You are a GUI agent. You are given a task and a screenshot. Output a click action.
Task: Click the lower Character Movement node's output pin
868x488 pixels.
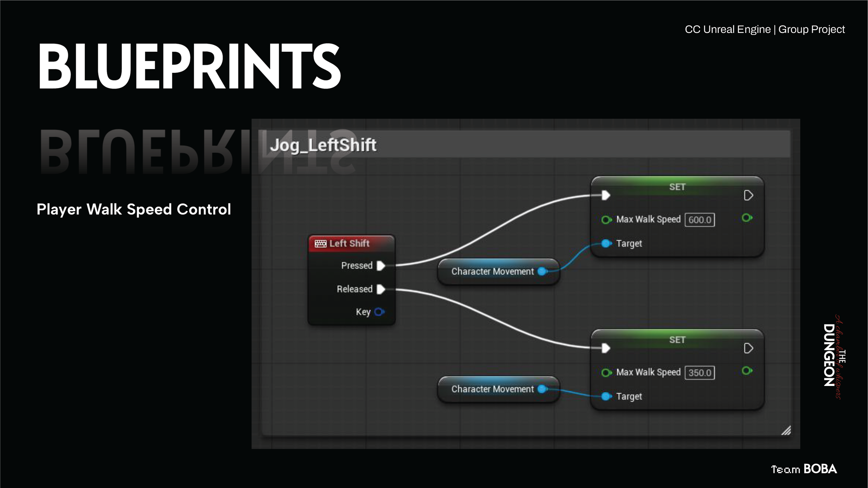(x=542, y=389)
